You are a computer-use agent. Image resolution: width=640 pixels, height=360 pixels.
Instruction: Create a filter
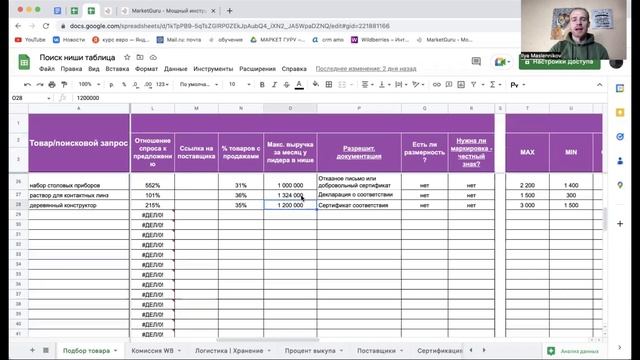point(473,84)
